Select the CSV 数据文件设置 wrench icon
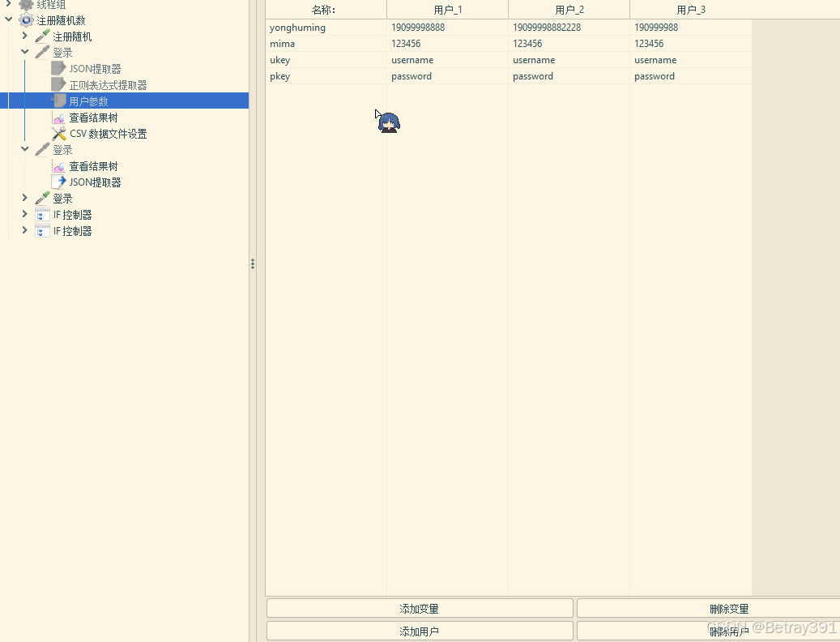840x642 pixels. pyautogui.click(x=58, y=134)
